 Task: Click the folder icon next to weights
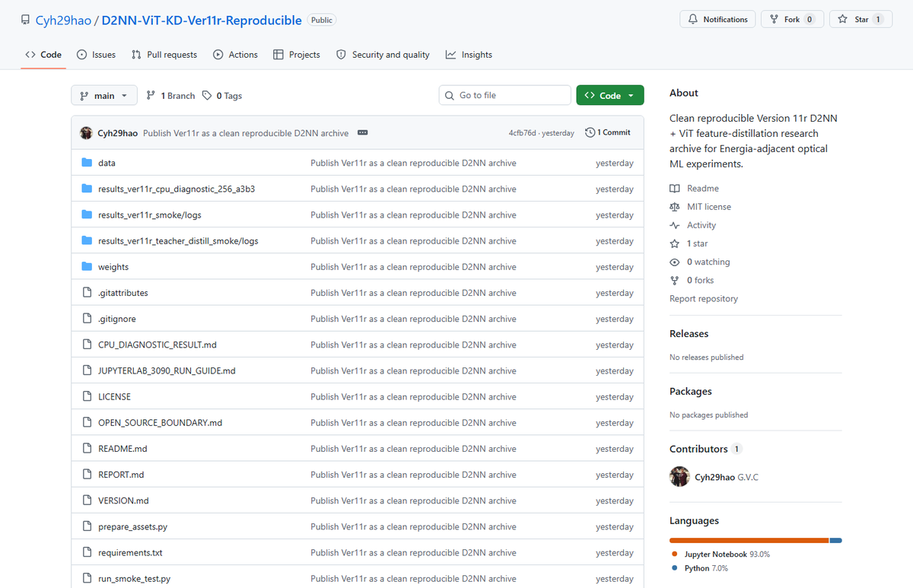[87, 267]
